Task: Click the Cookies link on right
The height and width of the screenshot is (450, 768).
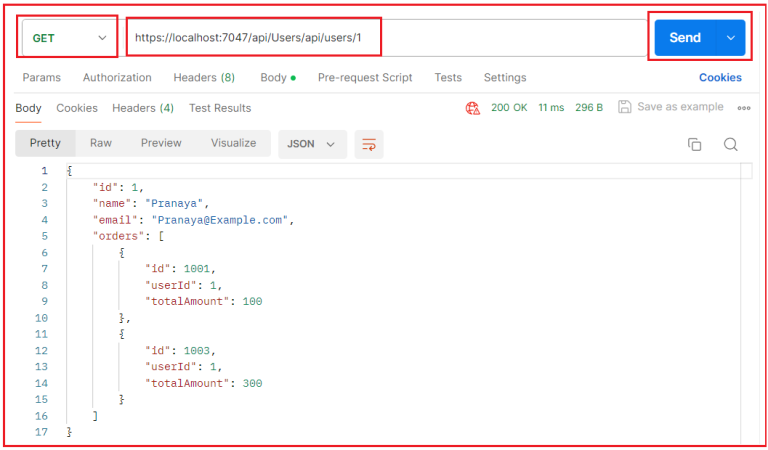Action: click(720, 78)
